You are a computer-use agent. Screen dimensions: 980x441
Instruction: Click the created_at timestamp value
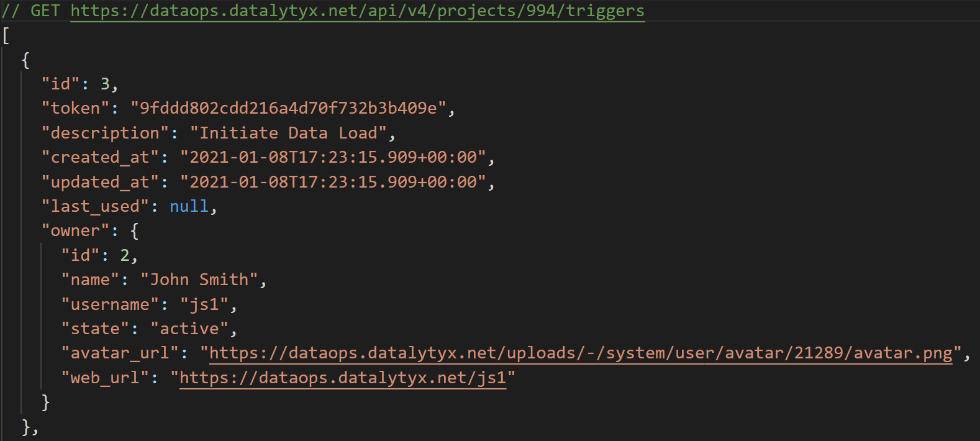click(333, 157)
